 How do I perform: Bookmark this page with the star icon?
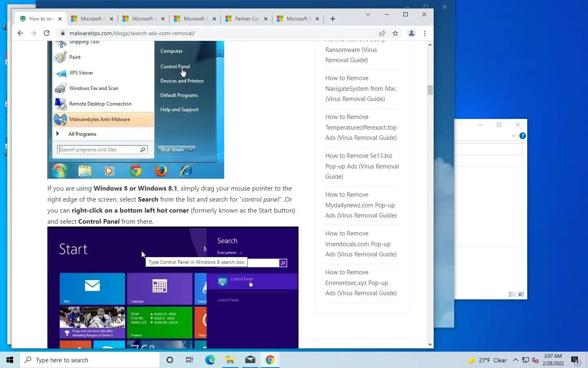pyautogui.click(x=395, y=33)
